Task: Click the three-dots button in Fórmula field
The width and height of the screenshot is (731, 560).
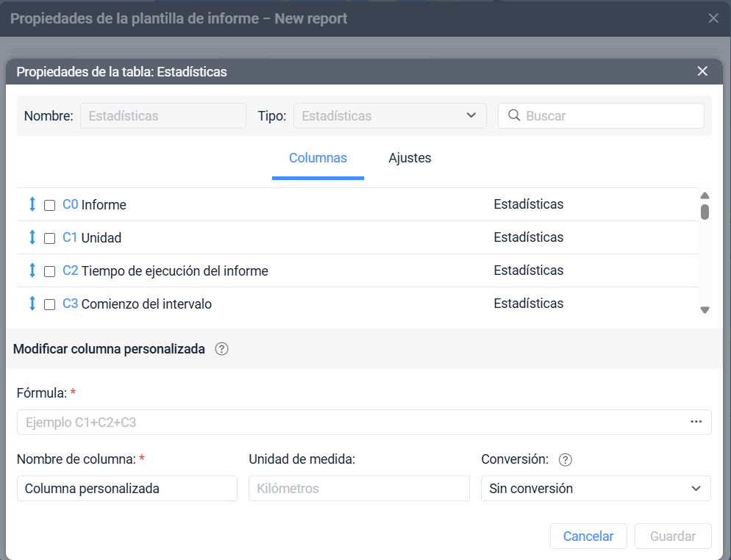Action: [696, 422]
